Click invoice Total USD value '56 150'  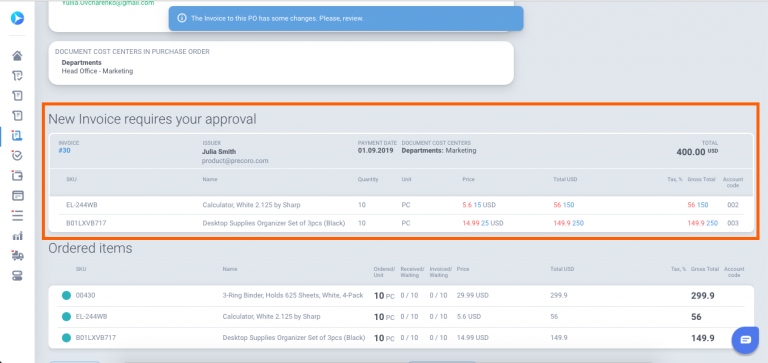564,205
